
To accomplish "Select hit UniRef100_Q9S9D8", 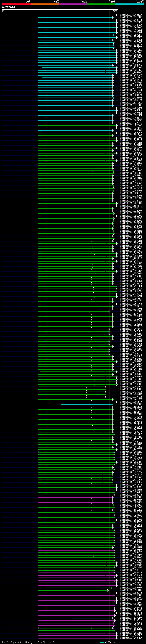I will point(131,404).
